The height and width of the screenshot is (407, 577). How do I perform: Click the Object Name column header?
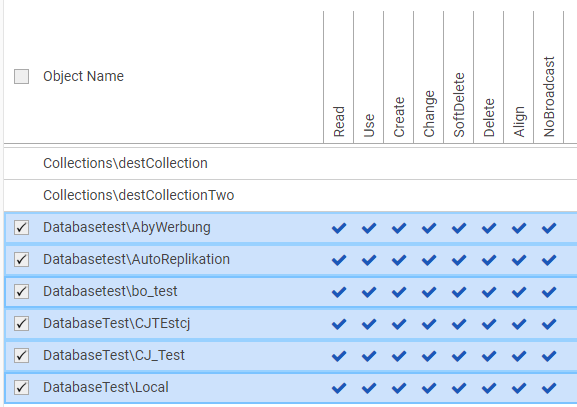(84, 76)
